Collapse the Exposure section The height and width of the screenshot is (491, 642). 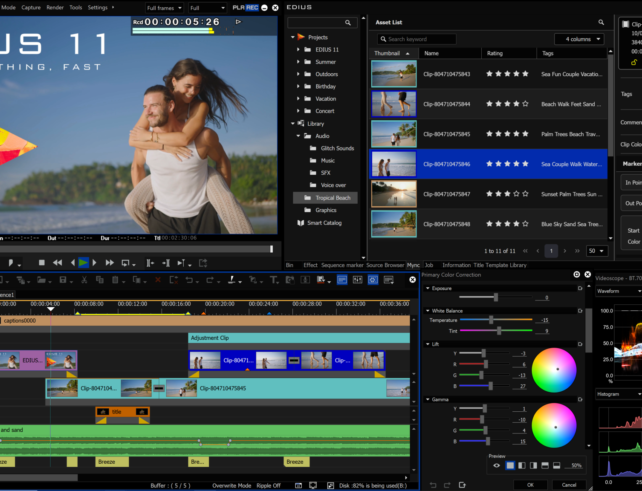[x=427, y=288]
